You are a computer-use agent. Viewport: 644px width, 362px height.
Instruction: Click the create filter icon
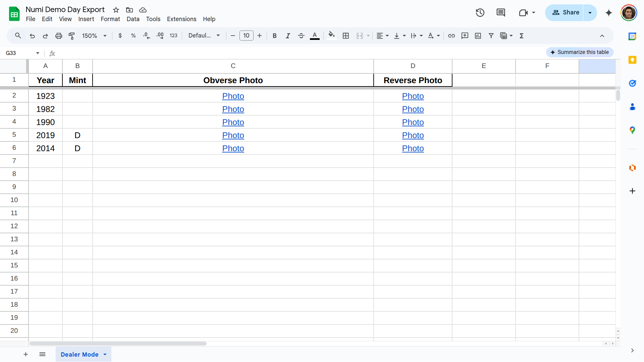(x=491, y=36)
